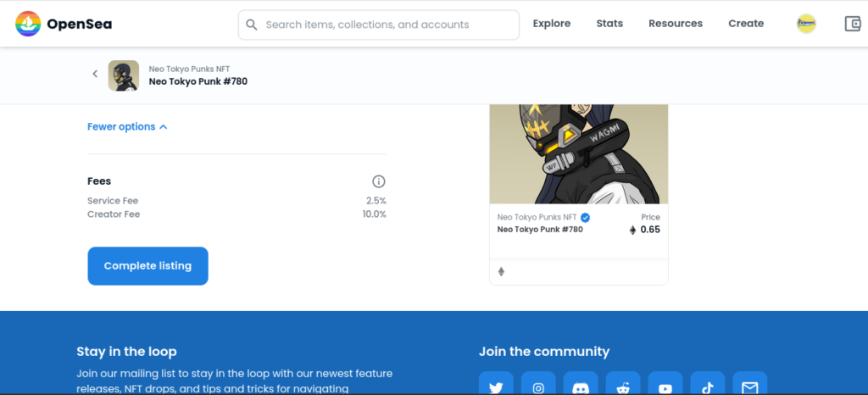Go back using the left chevron
This screenshot has width=868, height=395.
(95, 74)
